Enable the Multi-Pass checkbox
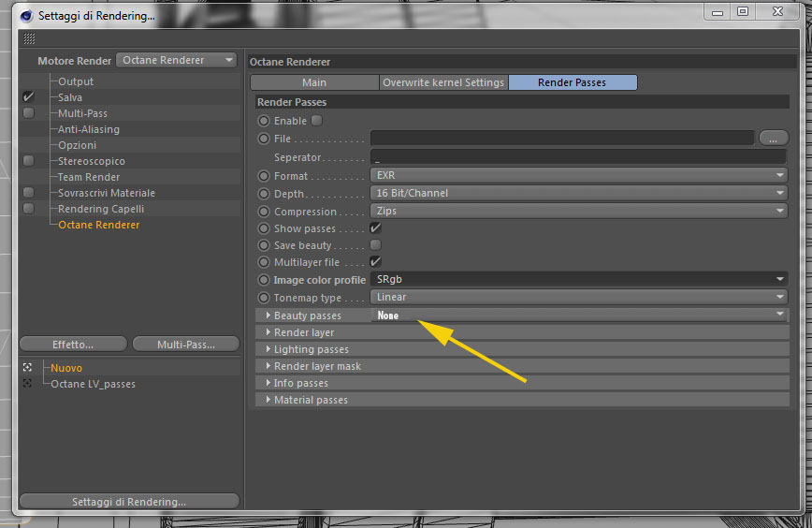The height and width of the screenshot is (528, 812). coord(28,113)
